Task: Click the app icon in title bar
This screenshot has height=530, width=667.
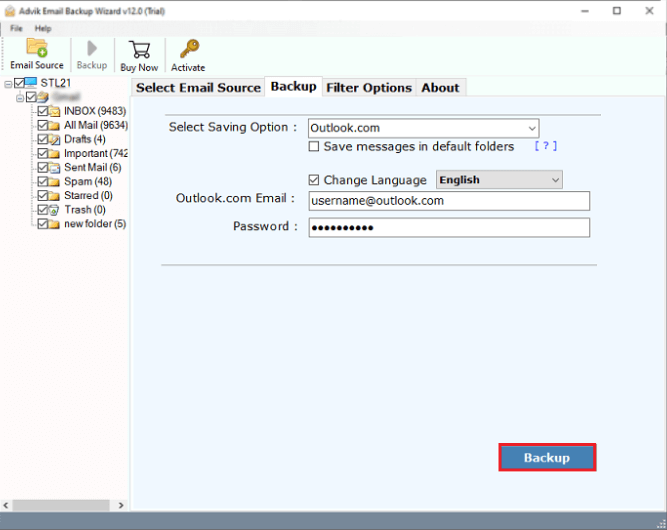Action: (10, 11)
